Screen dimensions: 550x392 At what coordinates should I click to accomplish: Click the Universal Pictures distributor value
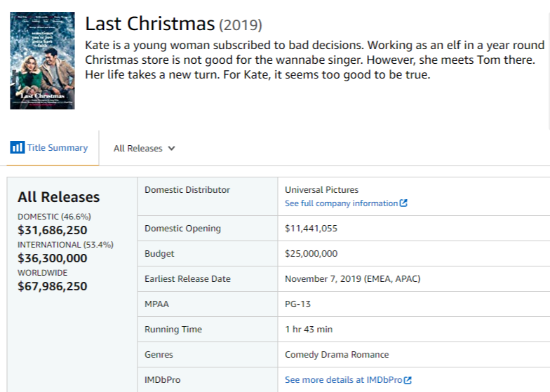(321, 189)
